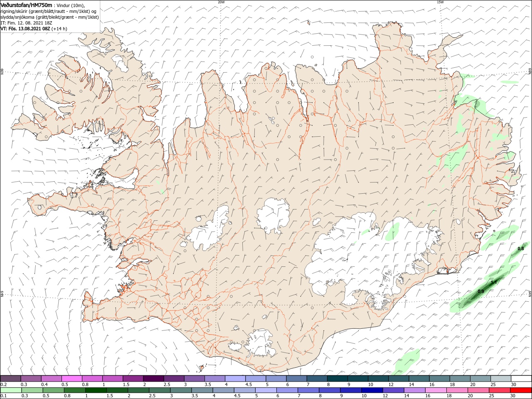Click the slydda/snjókoma legend description text
The height and width of the screenshot is (399, 532).
pos(49,17)
